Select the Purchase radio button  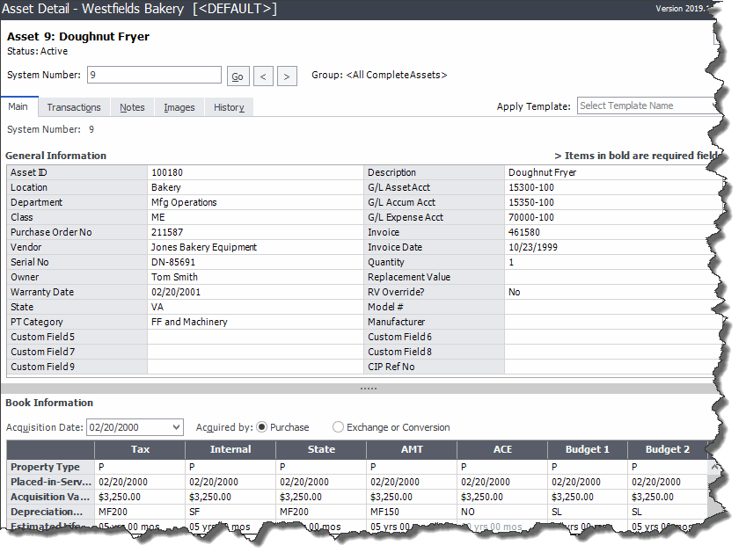click(x=261, y=427)
